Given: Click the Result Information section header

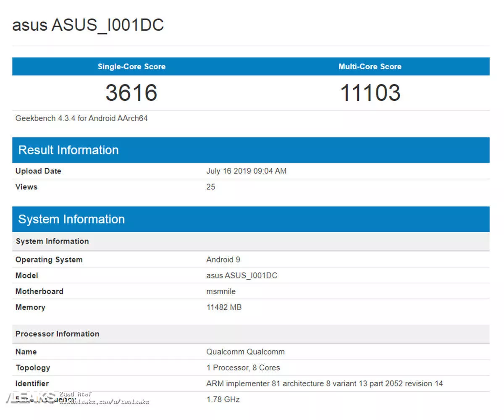Looking at the screenshot, I should (251, 150).
